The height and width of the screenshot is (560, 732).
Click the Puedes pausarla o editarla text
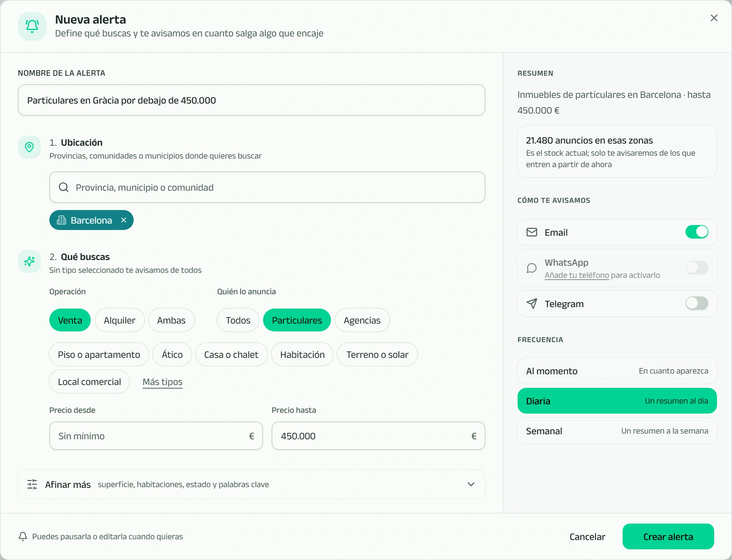(x=108, y=536)
